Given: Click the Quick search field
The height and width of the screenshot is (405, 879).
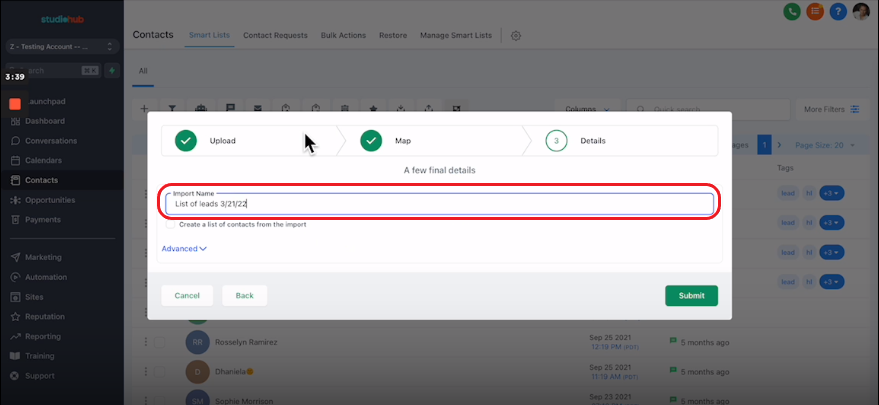Looking at the screenshot, I should click(x=707, y=109).
